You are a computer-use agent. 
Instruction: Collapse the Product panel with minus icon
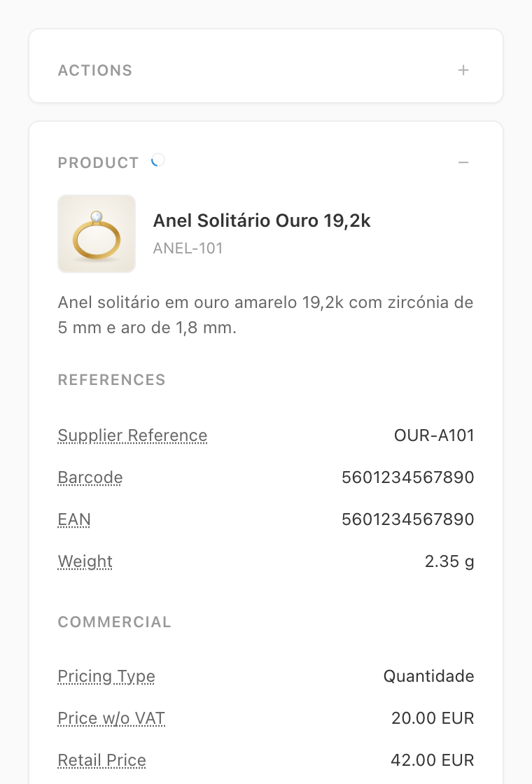[463, 162]
